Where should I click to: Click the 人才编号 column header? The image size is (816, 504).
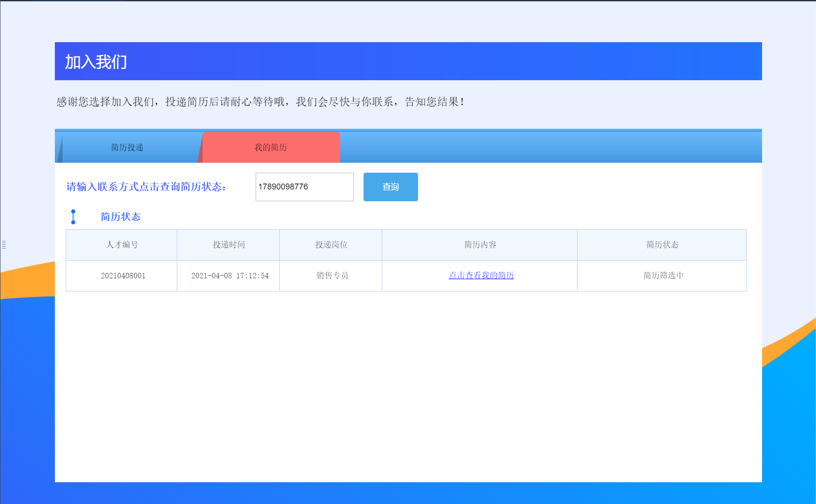(121, 245)
